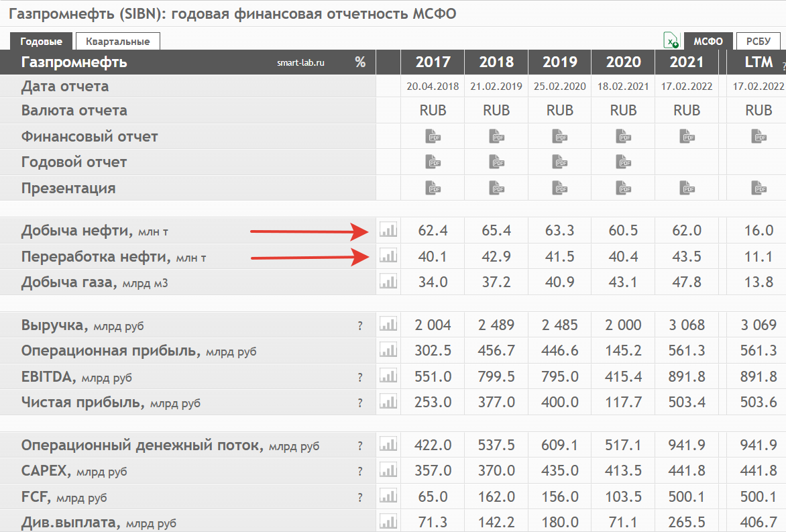
Task: Click the 2018 column header
Action: pyautogui.click(x=496, y=62)
